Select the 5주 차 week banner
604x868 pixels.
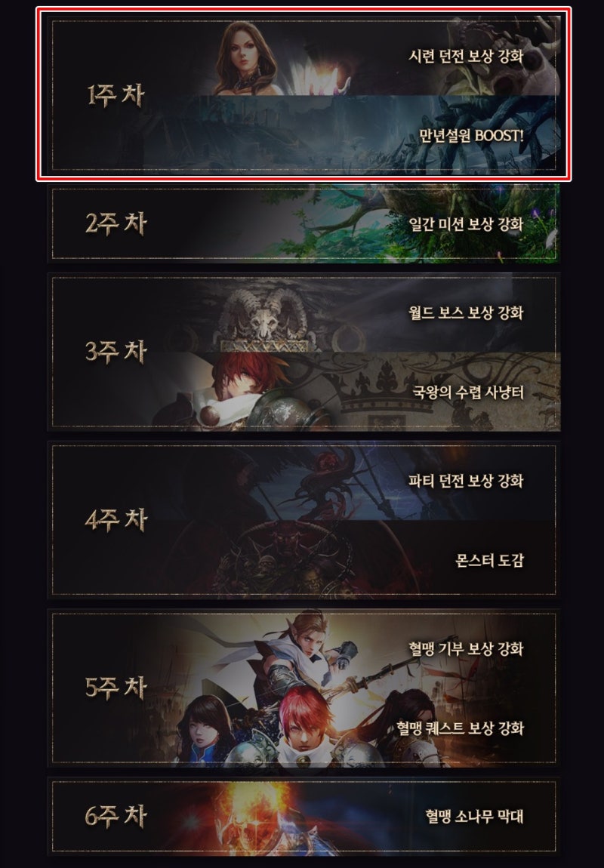point(304,688)
